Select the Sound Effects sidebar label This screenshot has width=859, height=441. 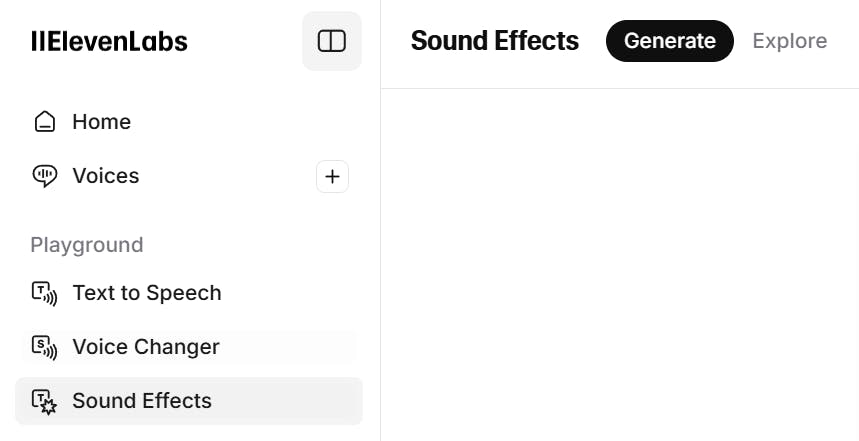click(141, 401)
